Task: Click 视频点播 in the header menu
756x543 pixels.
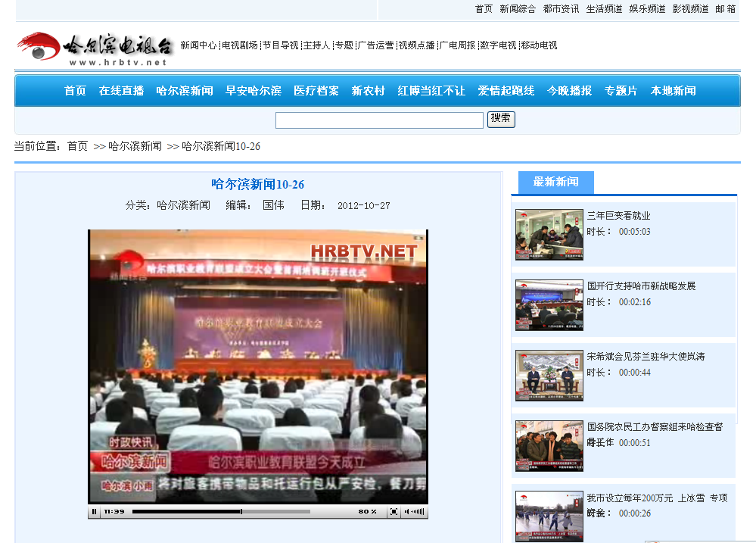Action: [x=416, y=45]
